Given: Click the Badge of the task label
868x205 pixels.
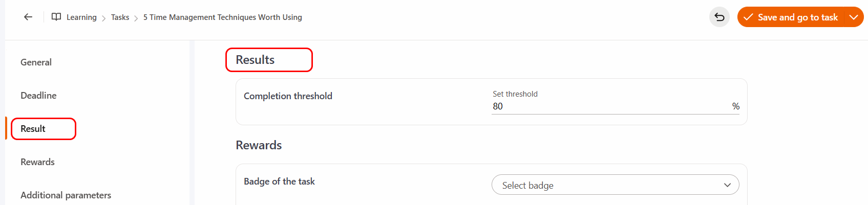Looking at the screenshot, I should [279, 181].
